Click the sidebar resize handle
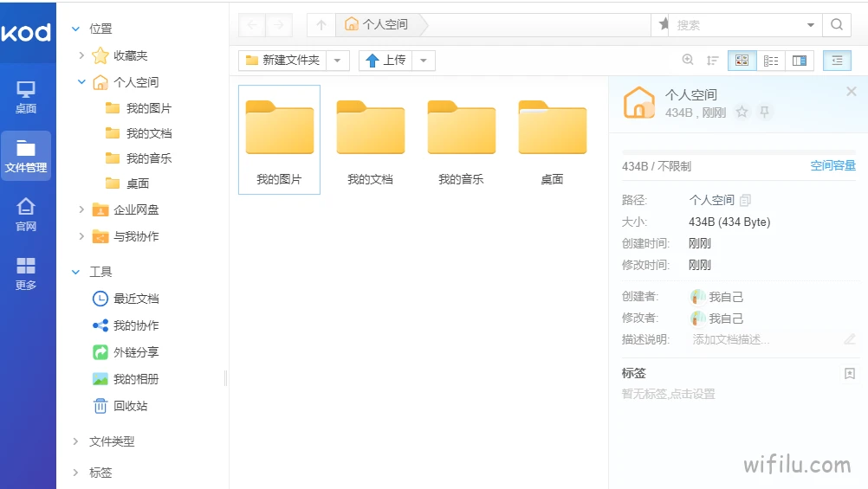This screenshot has width=868, height=489. pyautogui.click(x=226, y=378)
